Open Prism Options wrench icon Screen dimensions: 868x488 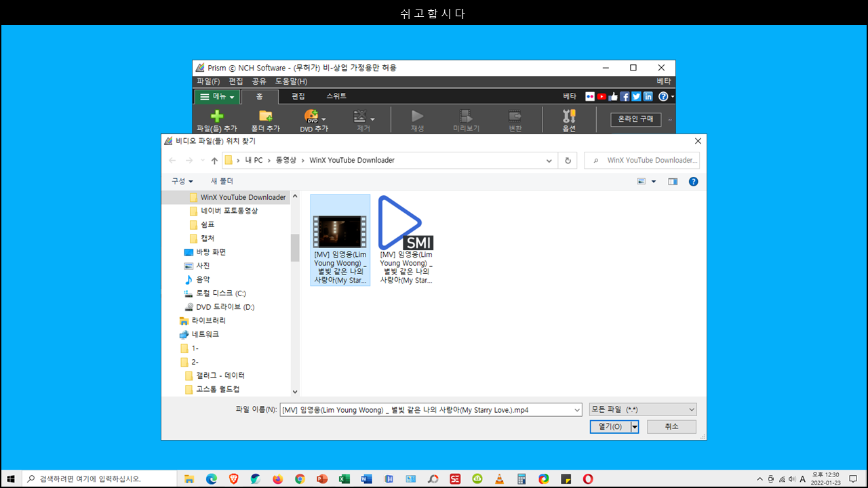point(569,117)
